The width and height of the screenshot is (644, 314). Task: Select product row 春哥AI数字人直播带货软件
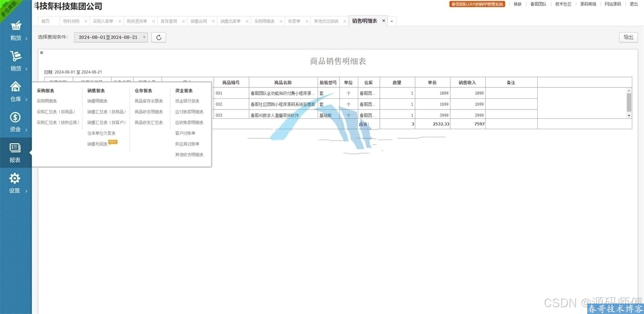[275, 115]
